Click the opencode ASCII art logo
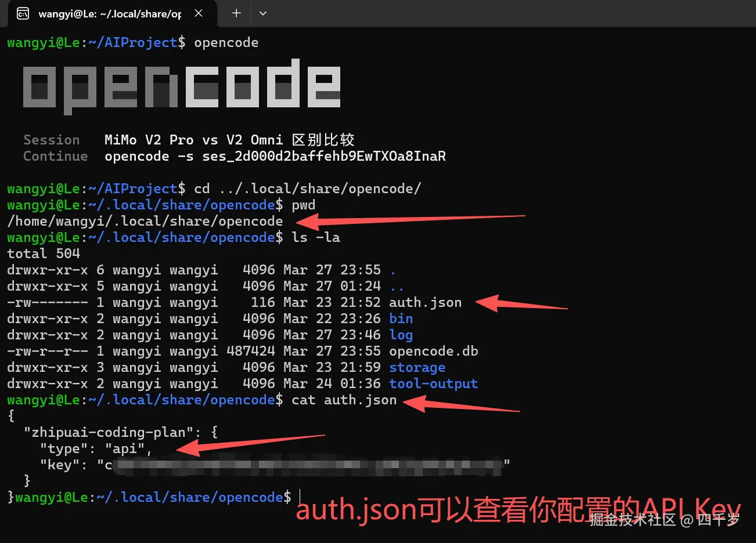 point(182,85)
